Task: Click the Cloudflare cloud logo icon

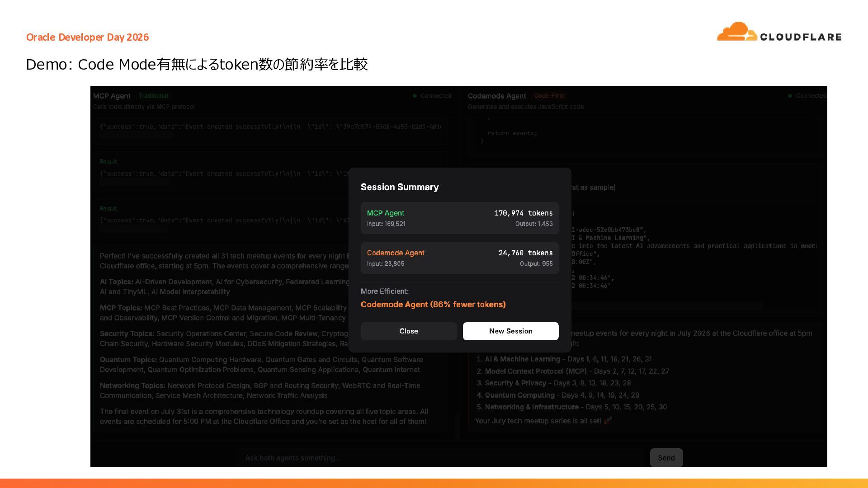Action: click(x=736, y=32)
